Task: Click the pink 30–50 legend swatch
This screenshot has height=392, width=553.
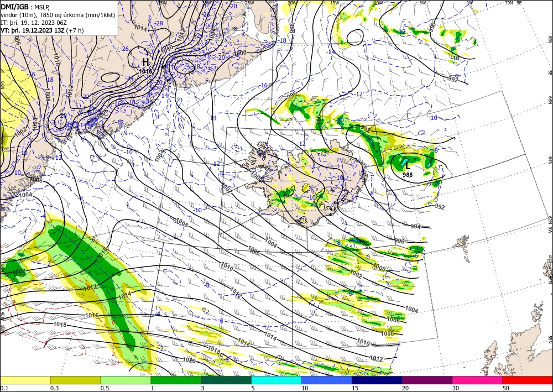Action: click(477, 380)
